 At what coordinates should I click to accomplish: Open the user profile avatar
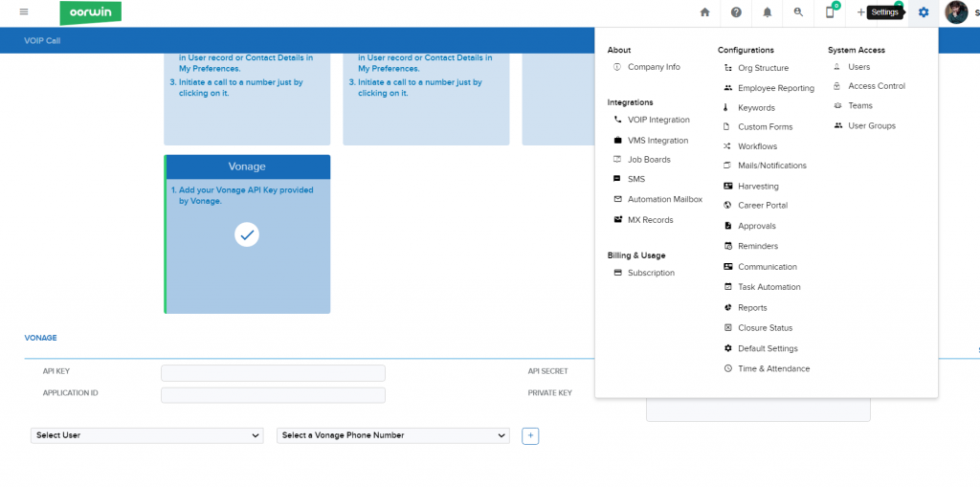coord(956,11)
